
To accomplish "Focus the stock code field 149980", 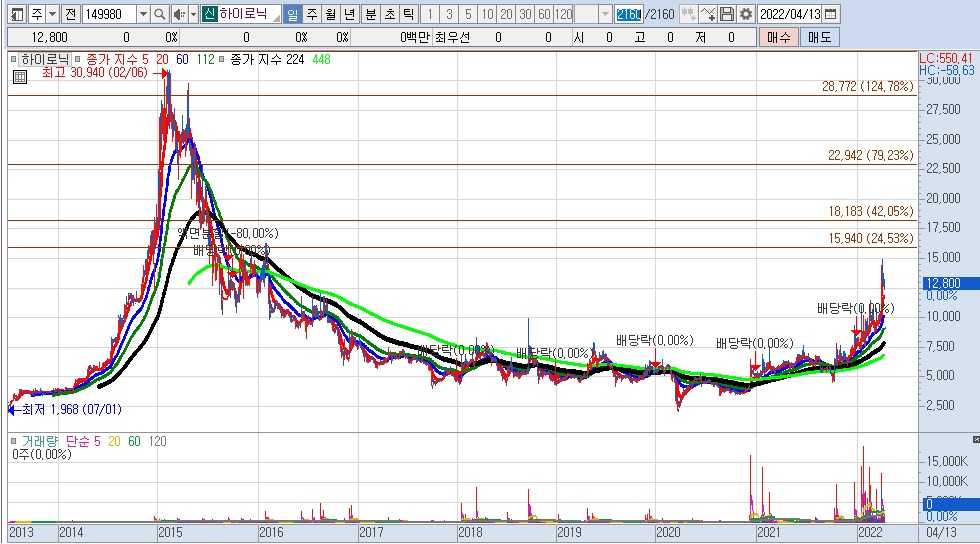I will [x=109, y=14].
